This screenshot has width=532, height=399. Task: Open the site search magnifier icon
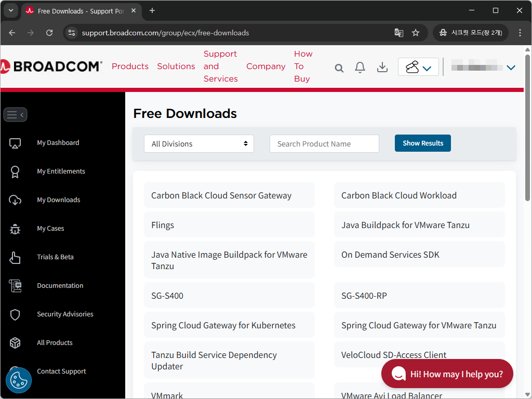click(x=339, y=68)
